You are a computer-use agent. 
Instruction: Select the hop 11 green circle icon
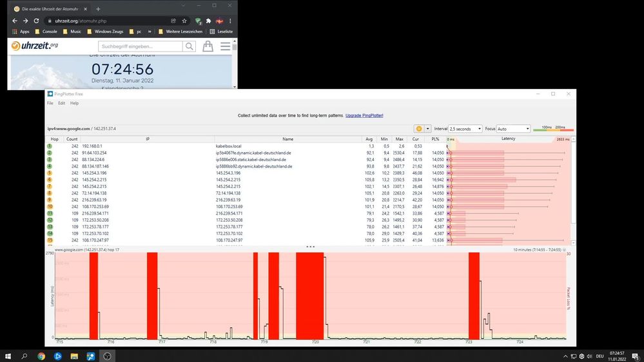tap(50, 213)
